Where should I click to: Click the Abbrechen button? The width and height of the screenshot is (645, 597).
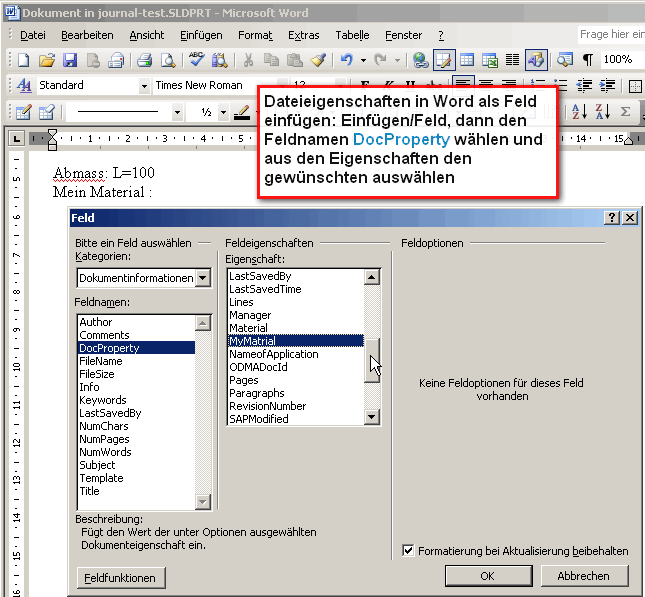(583, 576)
